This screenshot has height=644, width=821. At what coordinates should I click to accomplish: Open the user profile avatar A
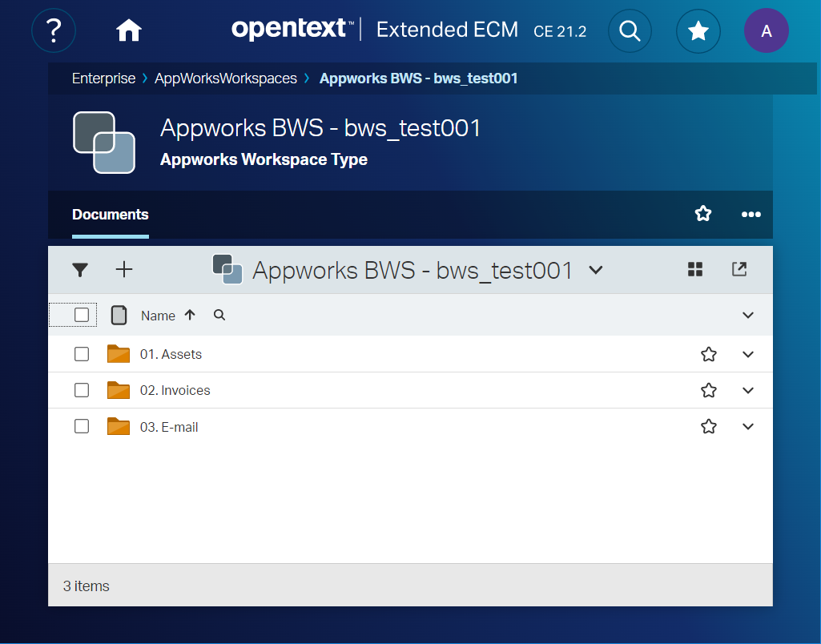point(766,30)
